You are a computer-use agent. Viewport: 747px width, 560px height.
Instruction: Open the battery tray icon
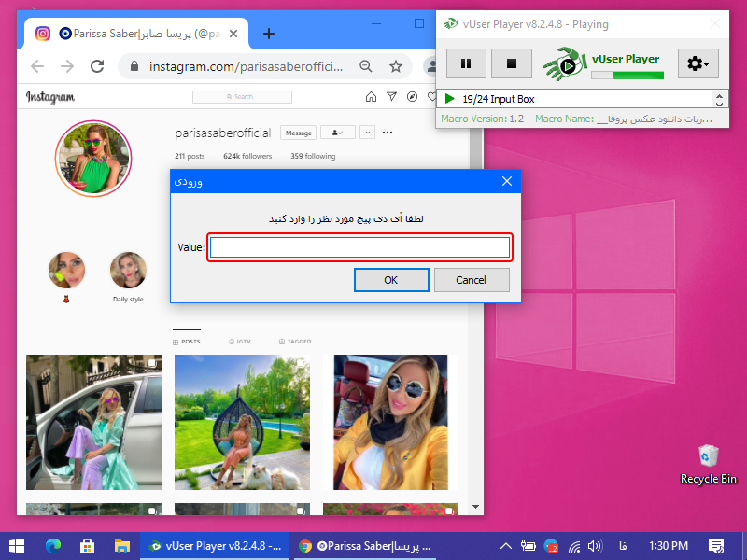pos(528,546)
